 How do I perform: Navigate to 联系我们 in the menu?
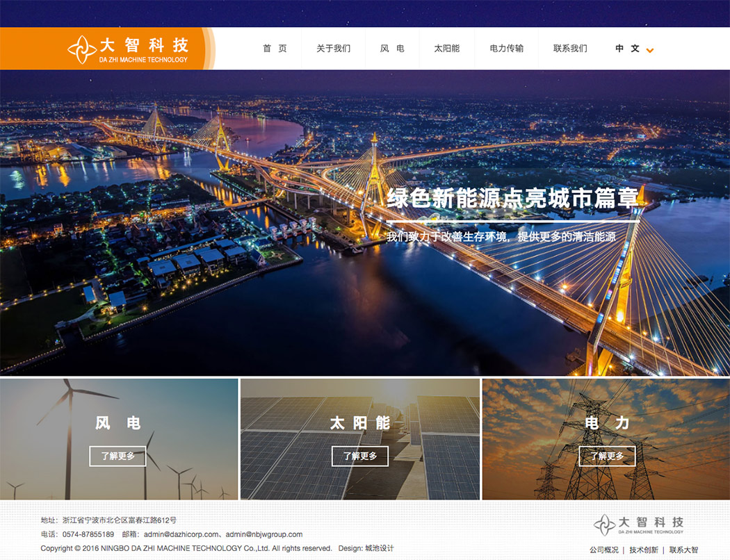point(570,49)
